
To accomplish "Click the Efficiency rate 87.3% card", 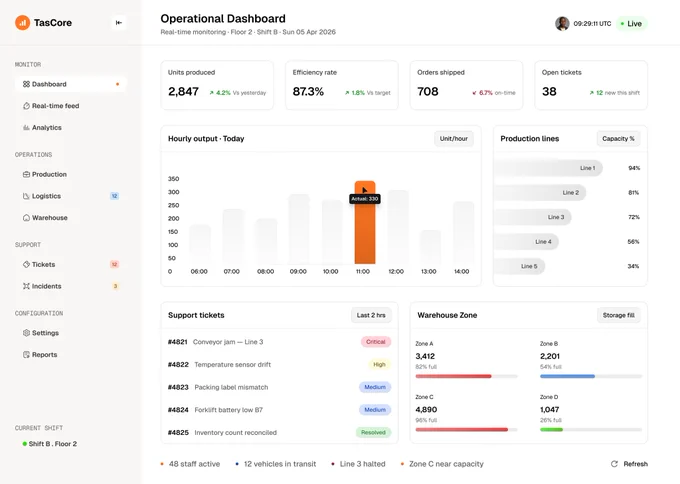I will pyautogui.click(x=342, y=85).
